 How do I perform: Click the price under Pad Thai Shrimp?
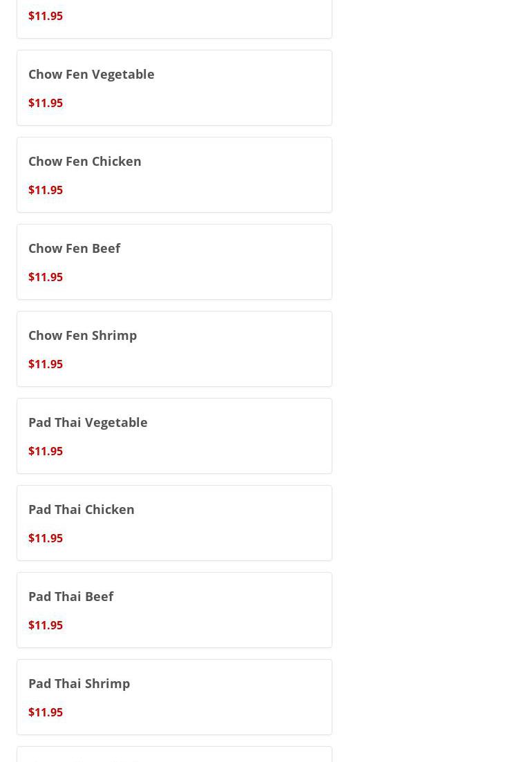46,712
